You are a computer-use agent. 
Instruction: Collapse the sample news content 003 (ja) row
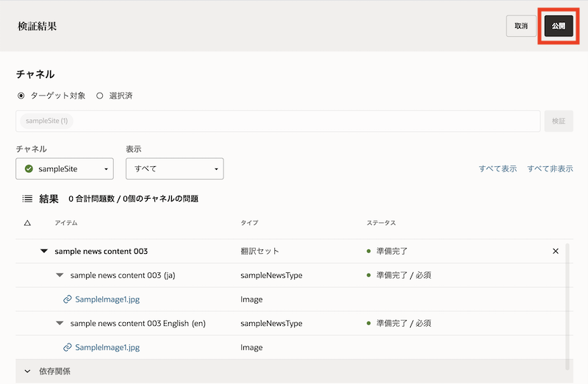coord(60,276)
